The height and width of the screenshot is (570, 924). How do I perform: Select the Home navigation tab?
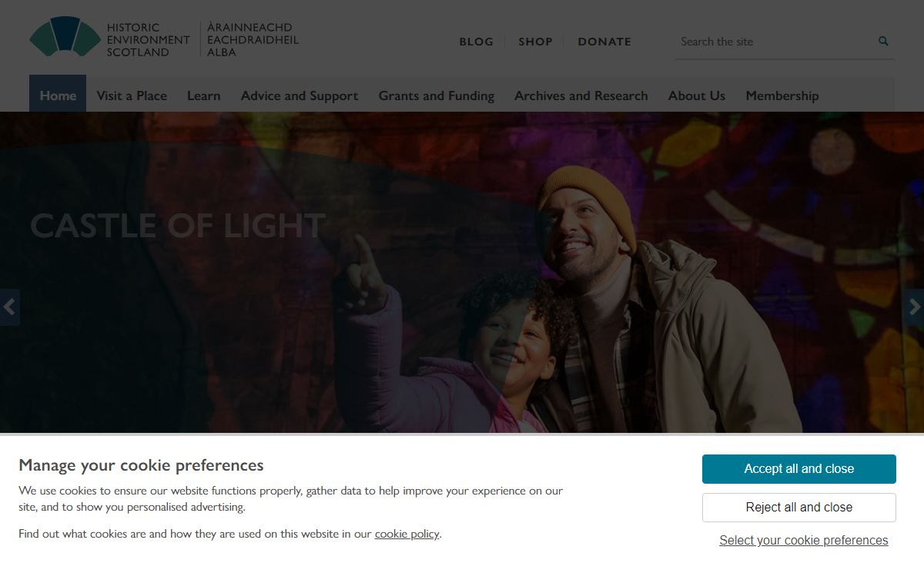coord(58,96)
